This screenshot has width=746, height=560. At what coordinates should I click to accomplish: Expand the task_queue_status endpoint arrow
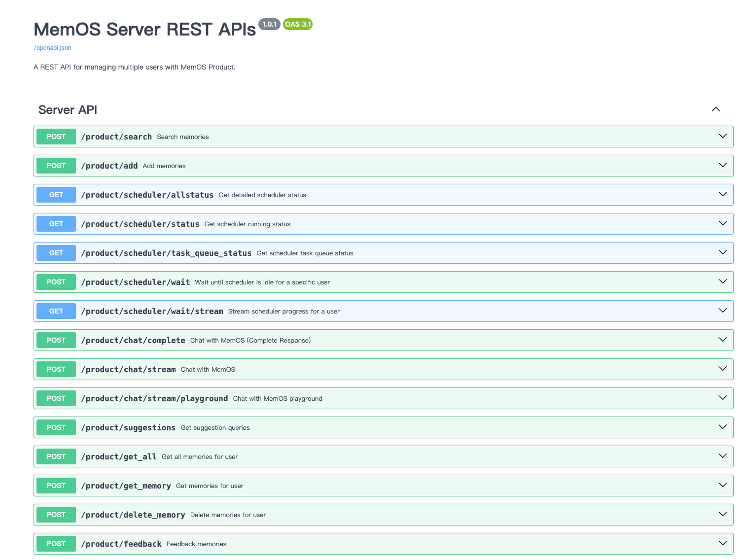point(722,252)
